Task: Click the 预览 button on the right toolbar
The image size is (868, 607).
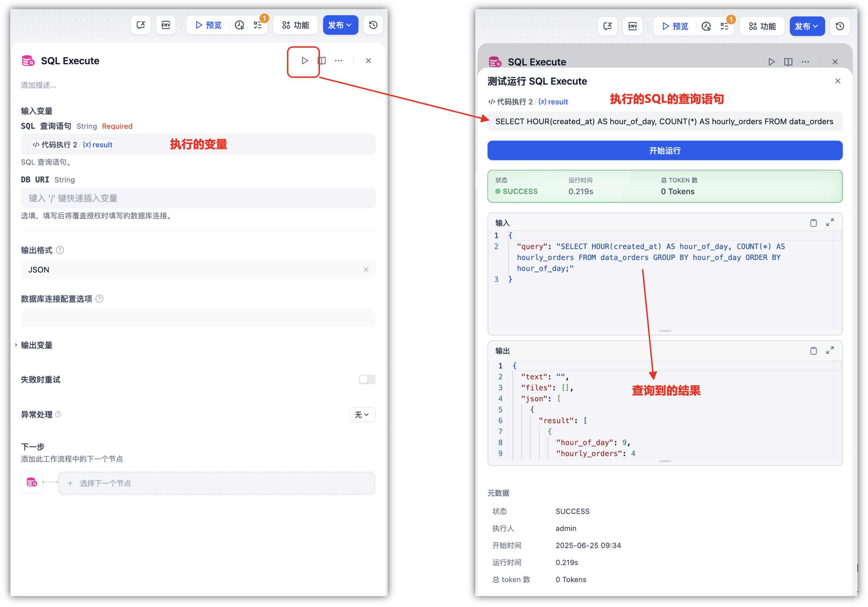Action: click(675, 26)
